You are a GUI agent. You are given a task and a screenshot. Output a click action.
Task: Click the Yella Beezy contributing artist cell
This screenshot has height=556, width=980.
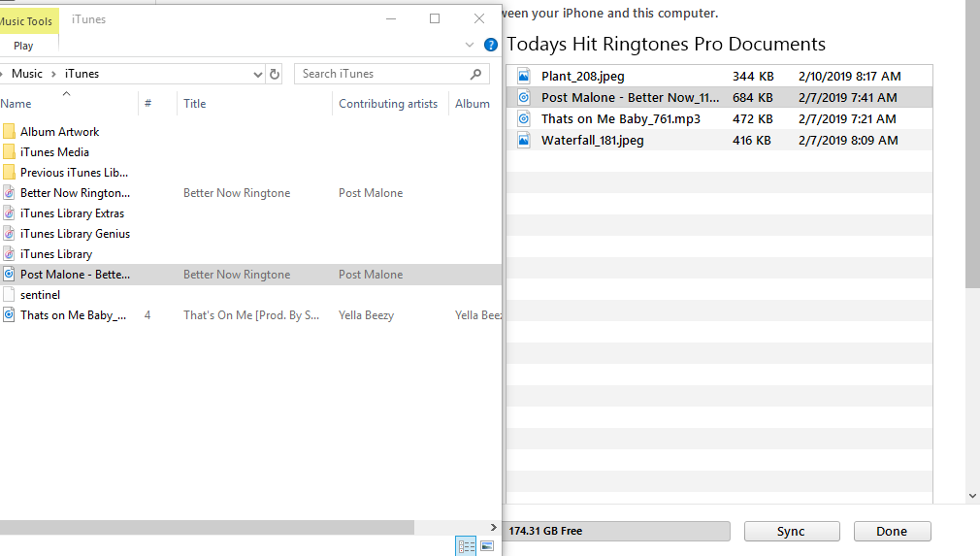366,315
